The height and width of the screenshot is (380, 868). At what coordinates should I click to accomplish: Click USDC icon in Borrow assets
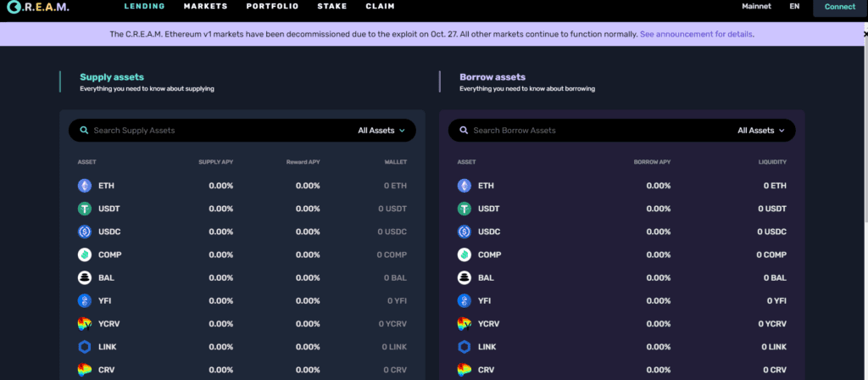pos(464,232)
